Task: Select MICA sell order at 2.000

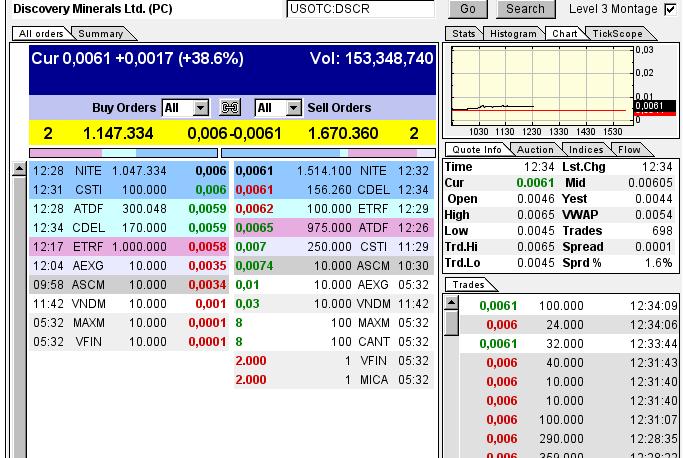Action: click(334, 380)
